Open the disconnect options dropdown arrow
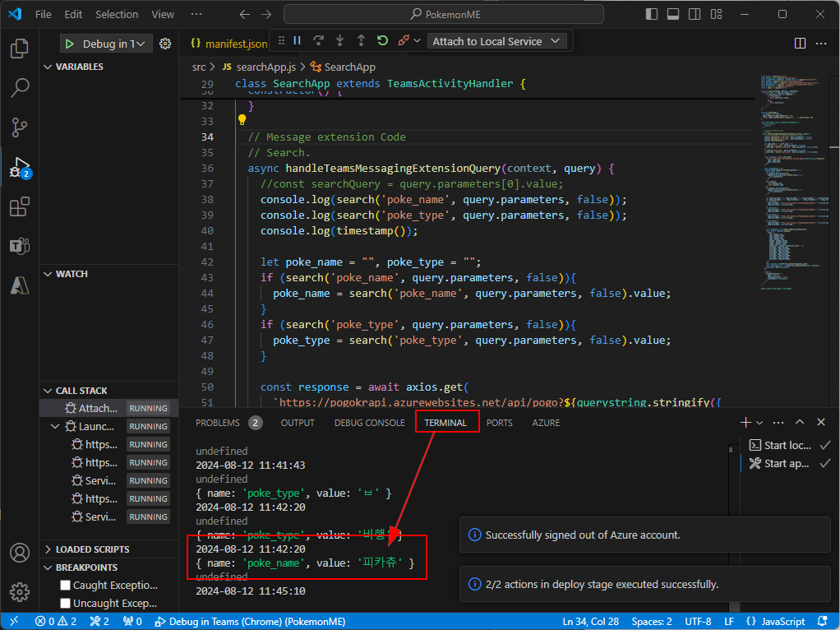 pos(417,41)
